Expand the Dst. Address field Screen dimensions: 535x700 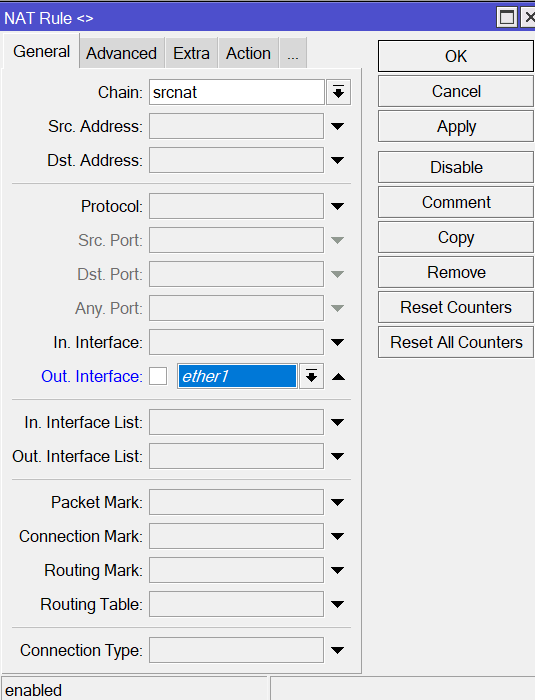pos(338,160)
